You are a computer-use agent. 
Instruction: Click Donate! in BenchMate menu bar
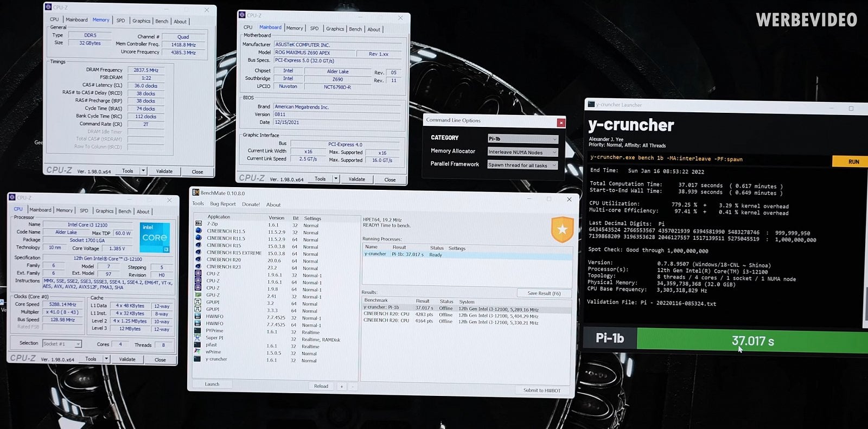pos(251,204)
